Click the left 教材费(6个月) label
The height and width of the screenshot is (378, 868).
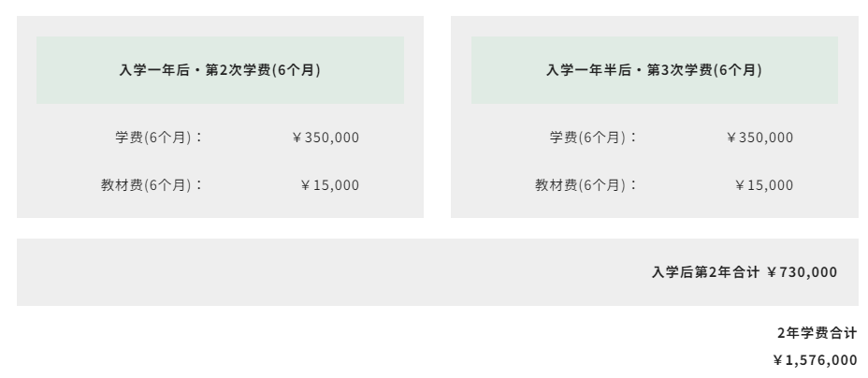click(152, 185)
